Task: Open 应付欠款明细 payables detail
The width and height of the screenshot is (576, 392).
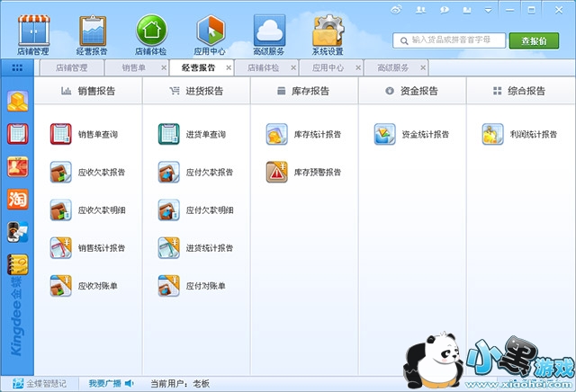Action: [x=195, y=210]
